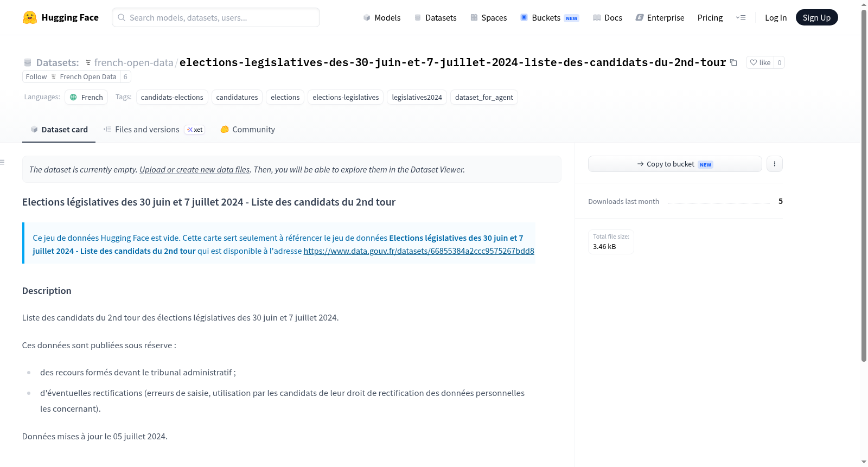The height and width of the screenshot is (467, 868).
Task: Navigate to Enterprise
Action: tap(660, 17)
